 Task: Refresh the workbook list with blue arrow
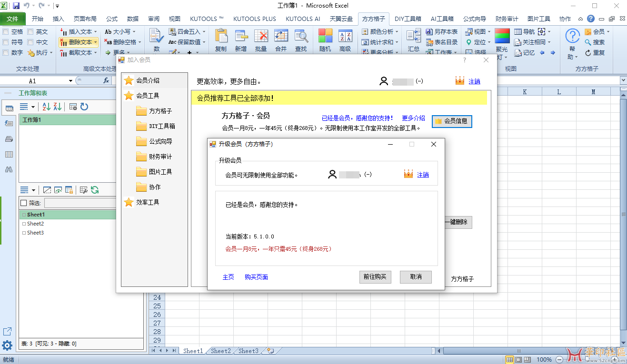(84, 107)
